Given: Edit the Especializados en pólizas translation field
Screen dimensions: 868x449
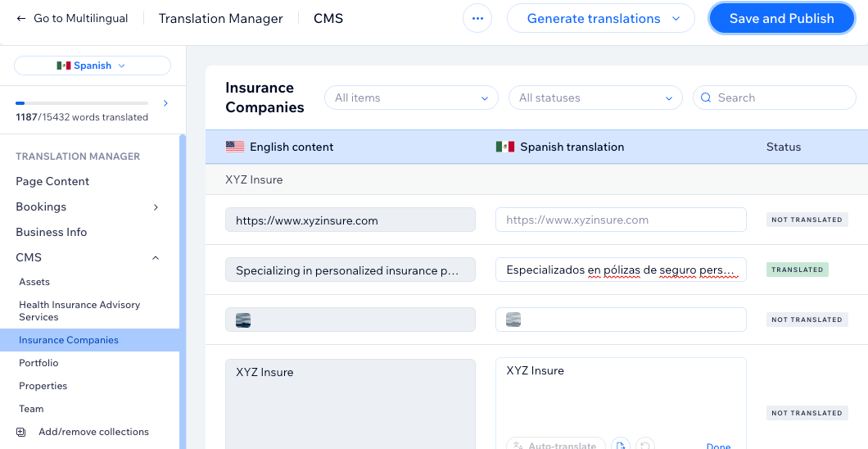Looking at the screenshot, I should [x=621, y=270].
